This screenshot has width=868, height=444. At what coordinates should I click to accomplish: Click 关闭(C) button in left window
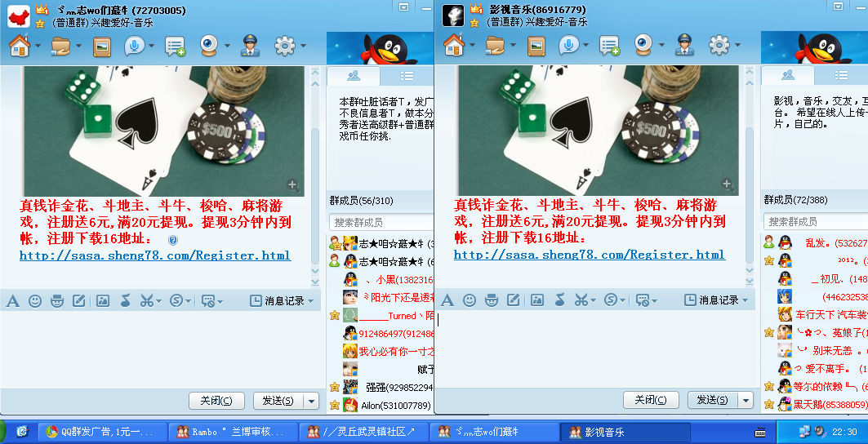tap(216, 401)
